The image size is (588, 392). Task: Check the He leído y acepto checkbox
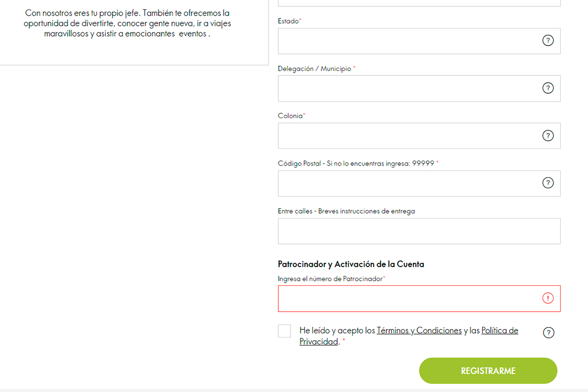[284, 331]
